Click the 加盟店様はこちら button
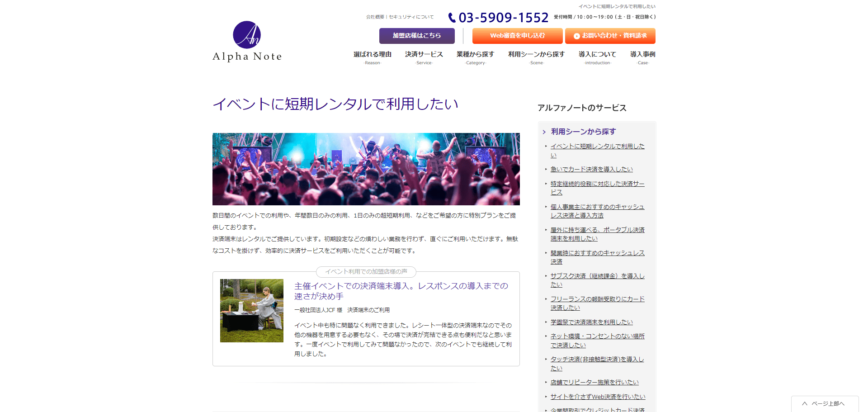Image resolution: width=868 pixels, height=412 pixels. click(416, 36)
